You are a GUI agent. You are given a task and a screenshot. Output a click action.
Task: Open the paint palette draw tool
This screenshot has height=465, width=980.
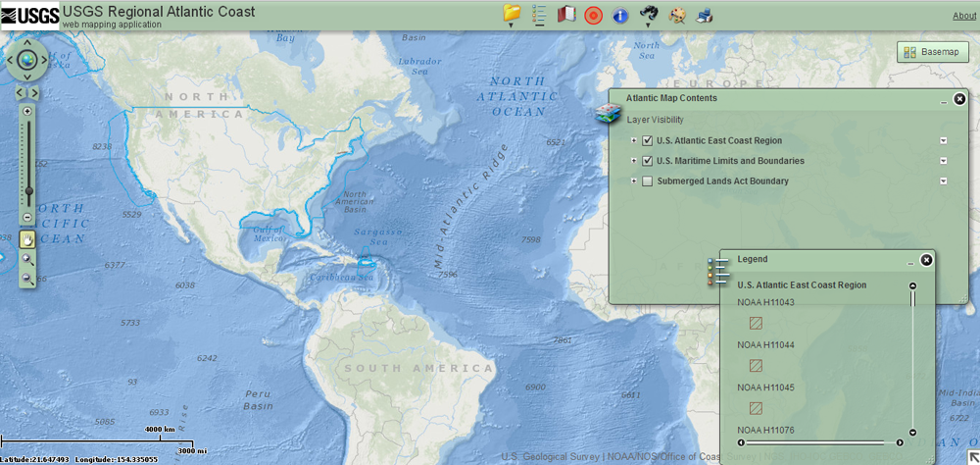pos(677,15)
